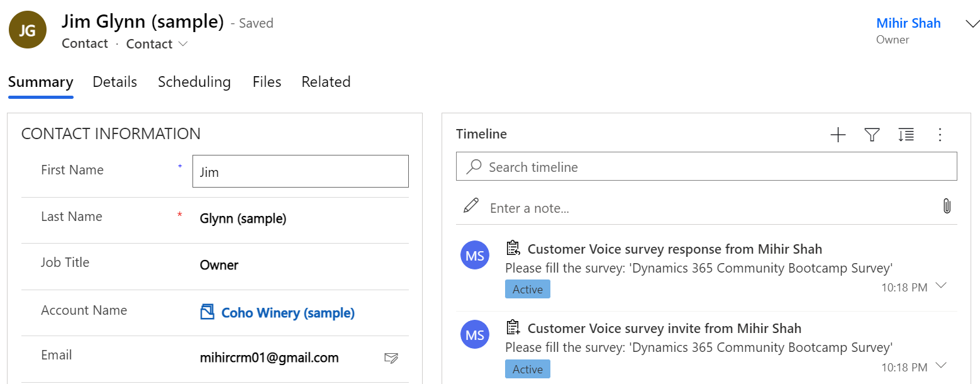Screen dimensions: 980x384
Task: Open the Contact form selector dropdown
Action: (x=157, y=44)
